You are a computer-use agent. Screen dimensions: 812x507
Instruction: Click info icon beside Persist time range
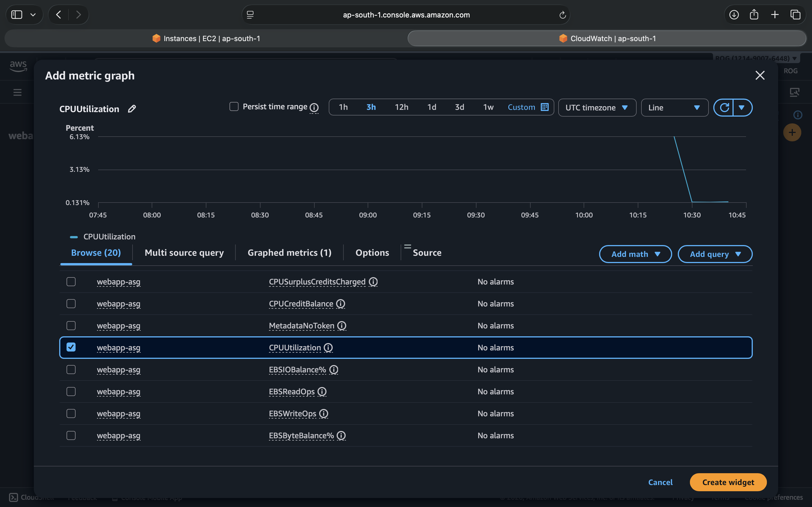pos(314,107)
